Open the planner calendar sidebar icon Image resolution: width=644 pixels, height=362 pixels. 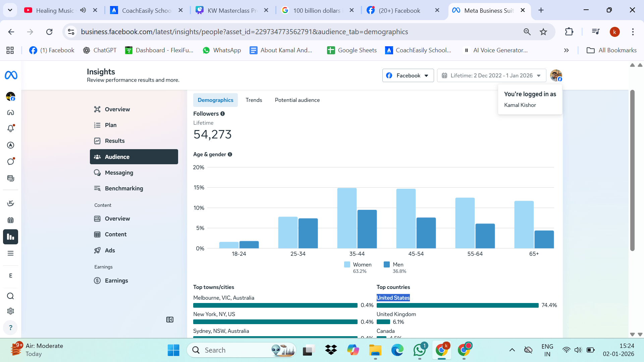(11, 220)
